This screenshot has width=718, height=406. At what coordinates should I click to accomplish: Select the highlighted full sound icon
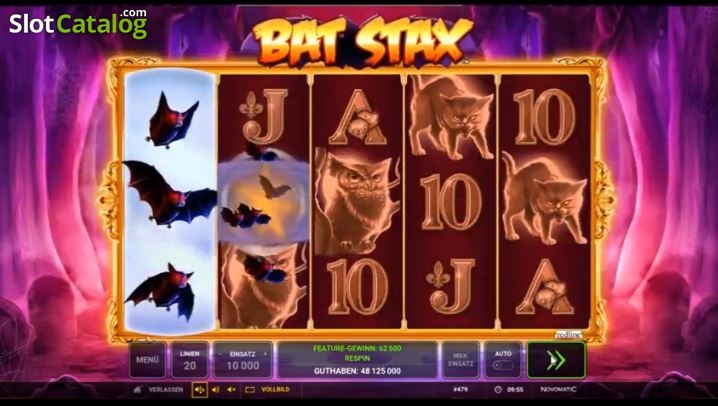click(199, 390)
